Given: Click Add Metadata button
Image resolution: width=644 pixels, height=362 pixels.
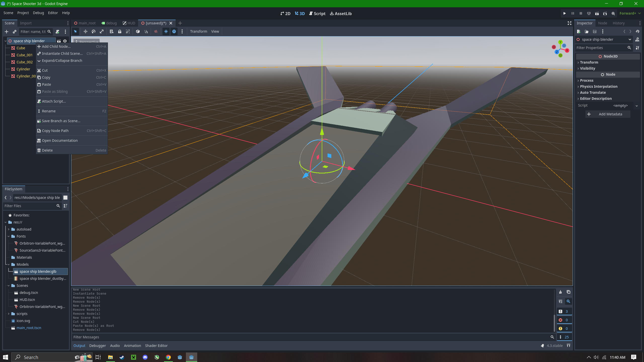Looking at the screenshot, I should tap(608, 114).
